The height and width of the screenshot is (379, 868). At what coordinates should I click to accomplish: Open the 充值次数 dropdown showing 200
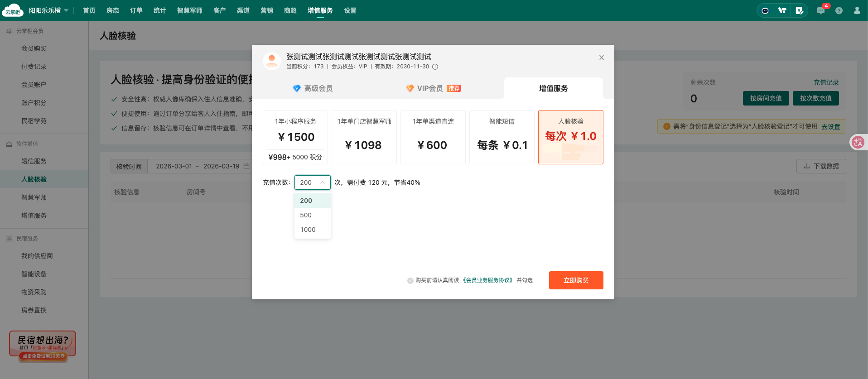pyautogui.click(x=313, y=182)
